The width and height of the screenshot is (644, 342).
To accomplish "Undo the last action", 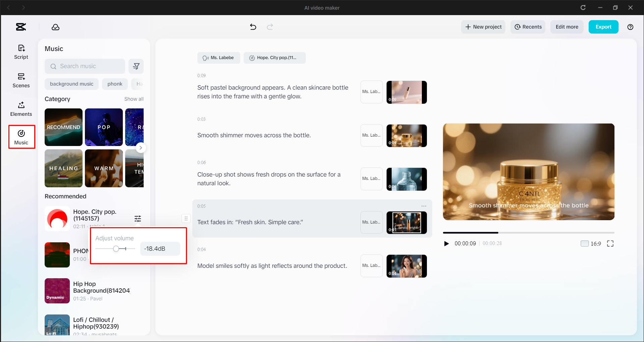I will tap(253, 27).
